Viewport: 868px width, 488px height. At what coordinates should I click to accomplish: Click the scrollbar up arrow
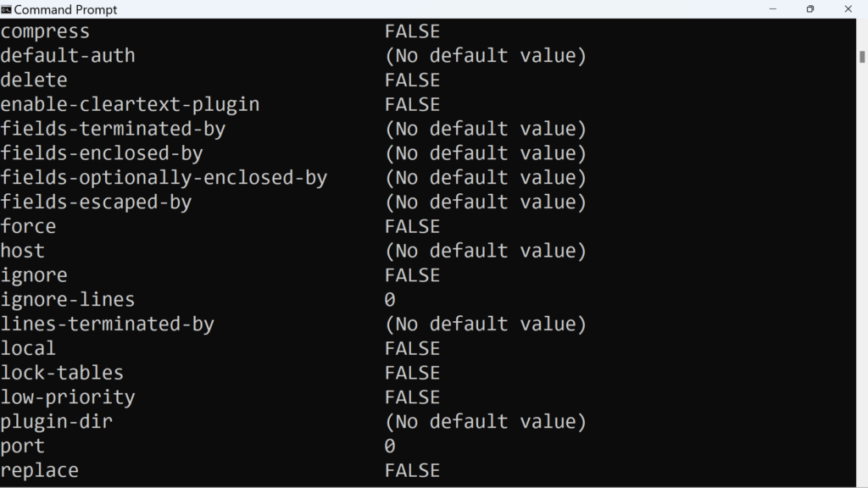point(860,25)
